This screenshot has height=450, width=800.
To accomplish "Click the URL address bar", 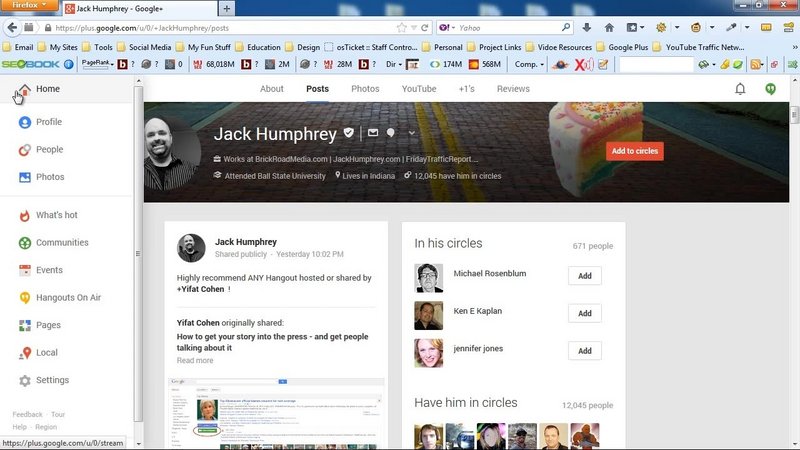I will coord(224,28).
